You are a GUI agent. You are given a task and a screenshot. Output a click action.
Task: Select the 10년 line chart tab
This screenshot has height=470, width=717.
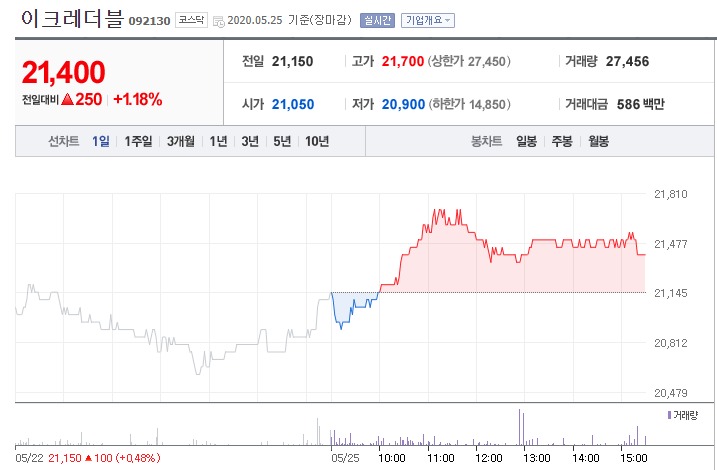tap(317, 141)
